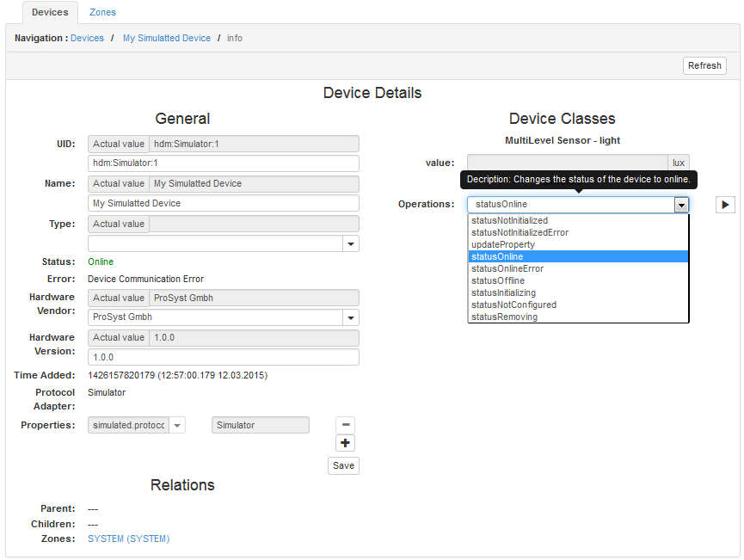Select the Devices tab
The width and height of the screenshot is (744, 560).
[x=50, y=12]
